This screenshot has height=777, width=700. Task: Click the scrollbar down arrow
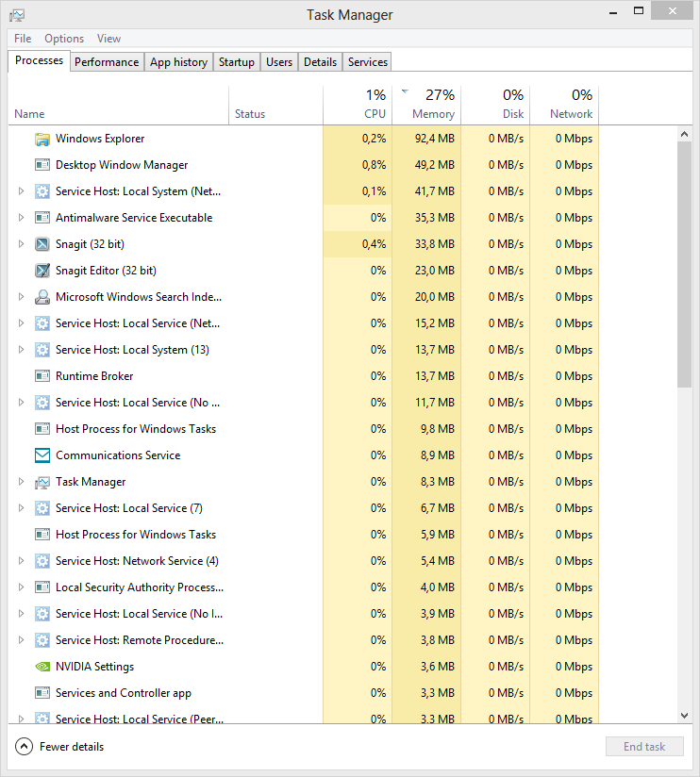click(x=684, y=715)
